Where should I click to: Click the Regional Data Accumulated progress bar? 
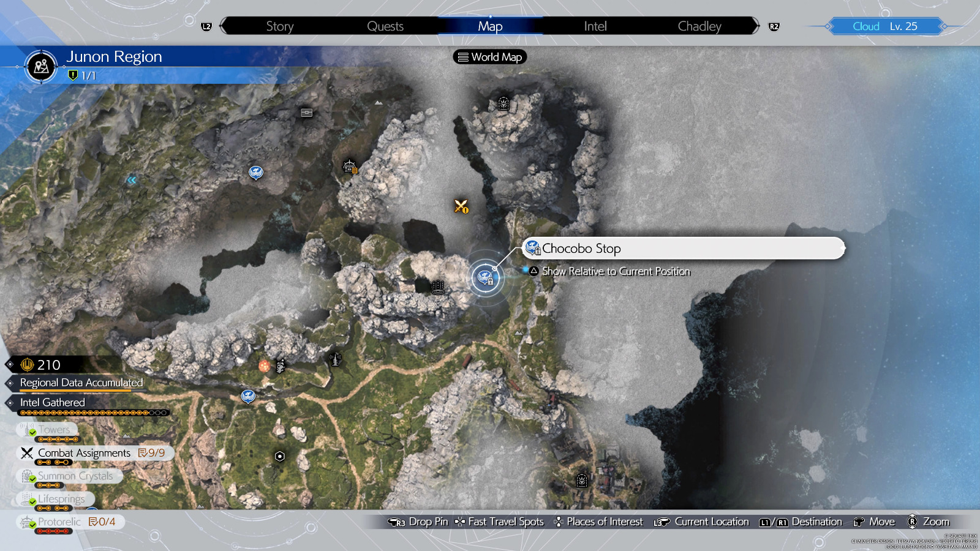[81, 390]
